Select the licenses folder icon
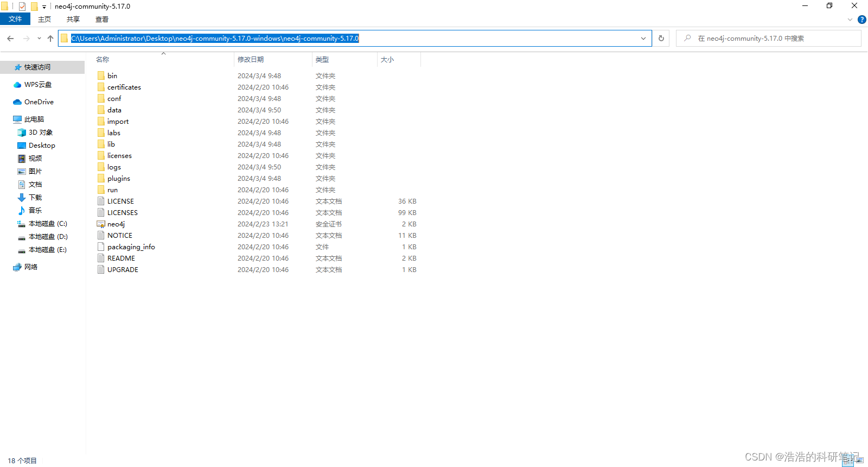This screenshot has height=467, width=868. click(x=101, y=155)
